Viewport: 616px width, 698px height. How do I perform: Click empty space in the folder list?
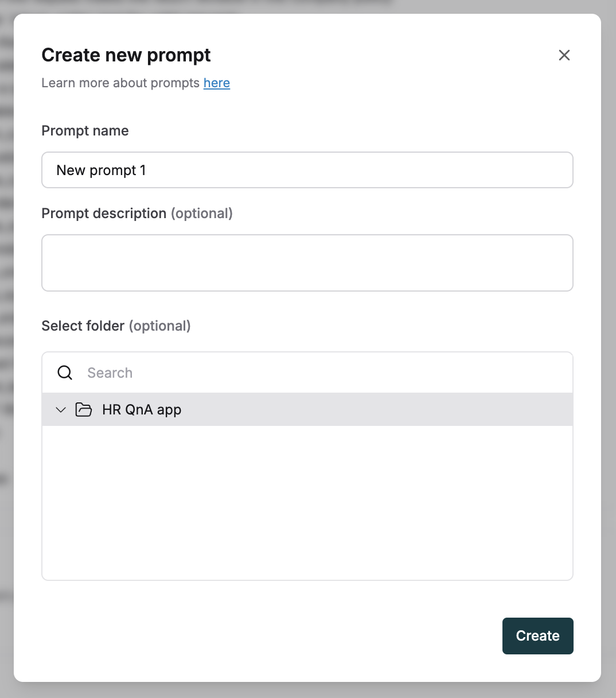pos(307,502)
